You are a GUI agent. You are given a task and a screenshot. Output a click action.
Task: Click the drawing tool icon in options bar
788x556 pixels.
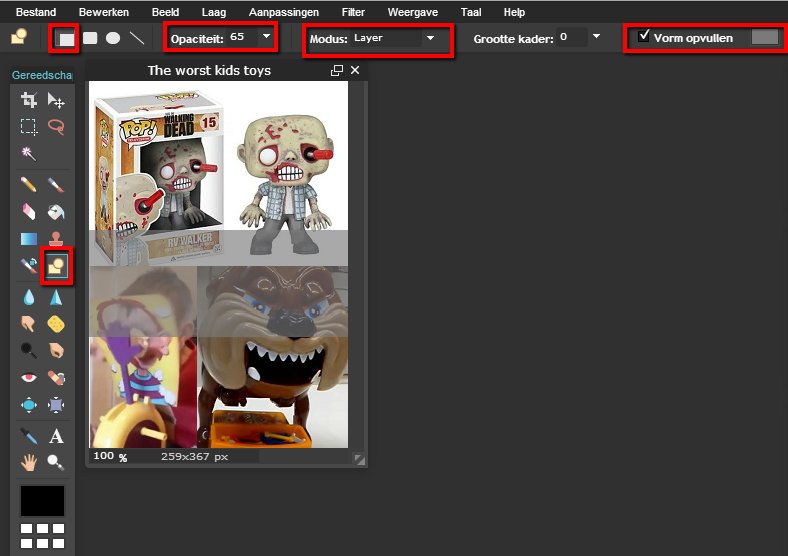click(x=19, y=36)
